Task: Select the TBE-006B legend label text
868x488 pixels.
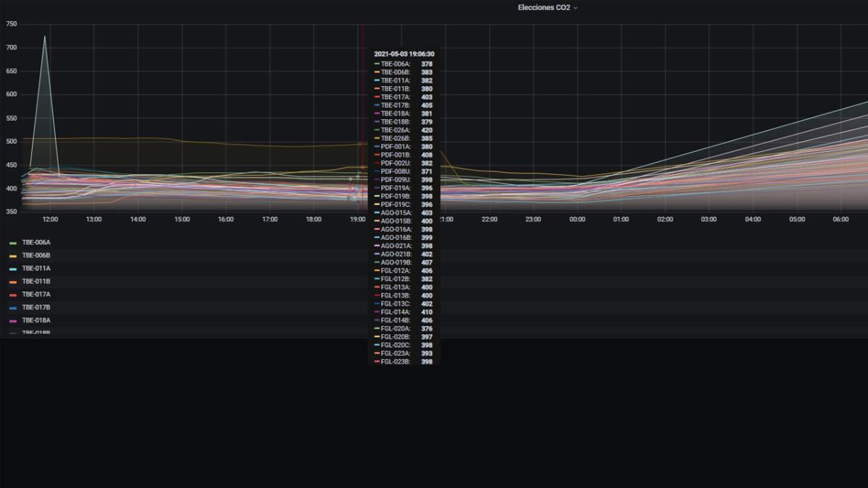Action: (x=36, y=255)
